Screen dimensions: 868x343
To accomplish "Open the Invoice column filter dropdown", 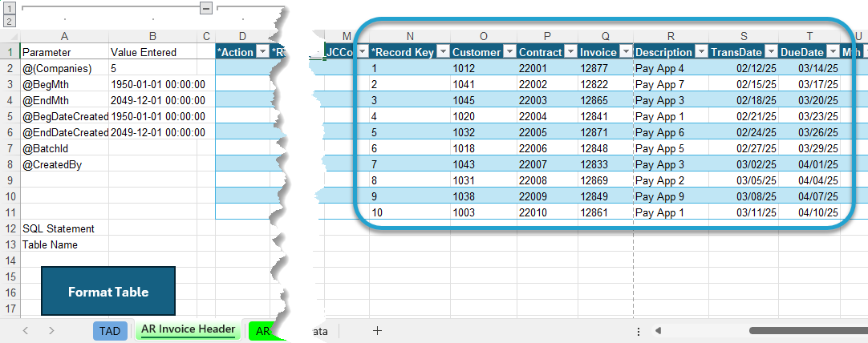I will (x=626, y=52).
